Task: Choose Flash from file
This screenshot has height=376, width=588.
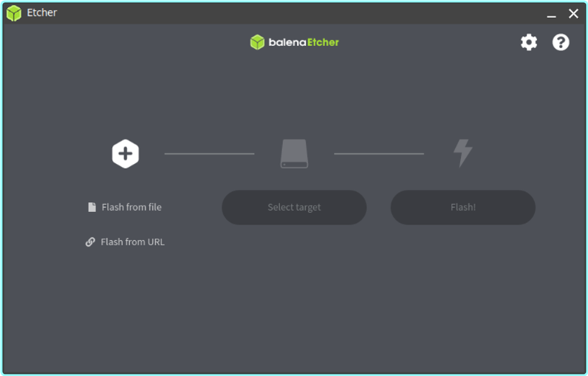Action: tap(125, 208)
